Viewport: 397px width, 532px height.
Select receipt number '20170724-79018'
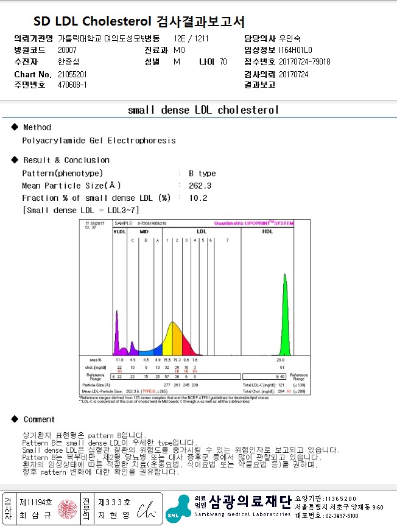click(304, 61)
